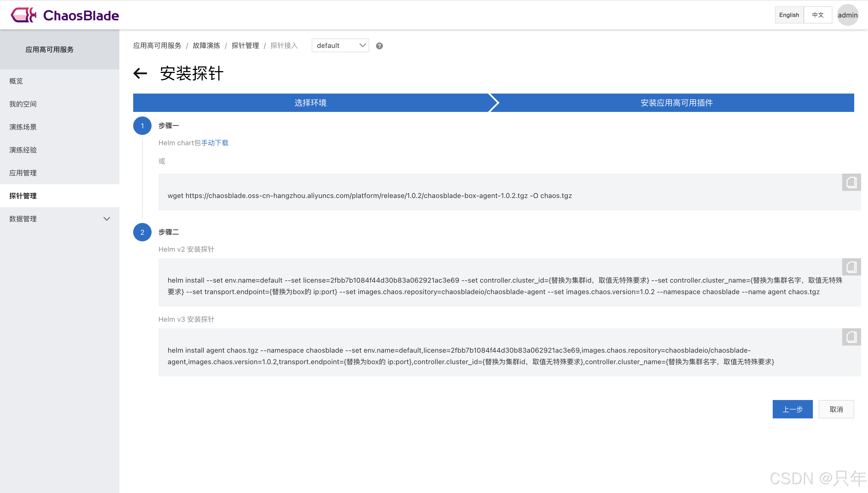The width and height of the screenshot is (868, 493).
Task: Open the 手动下载 link
Action: coord(215,143)
